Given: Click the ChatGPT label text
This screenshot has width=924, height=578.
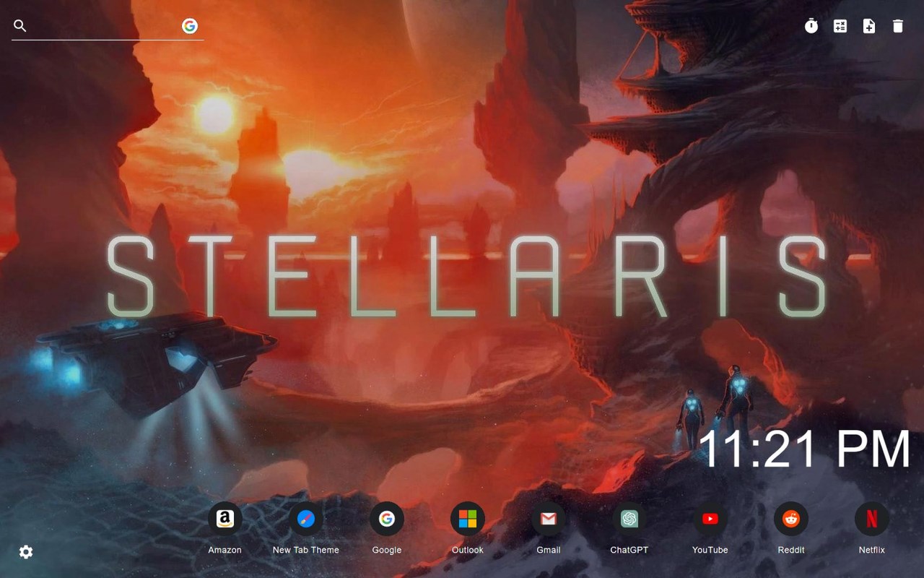Looking at the screenshot, I should tap(629, 550).
